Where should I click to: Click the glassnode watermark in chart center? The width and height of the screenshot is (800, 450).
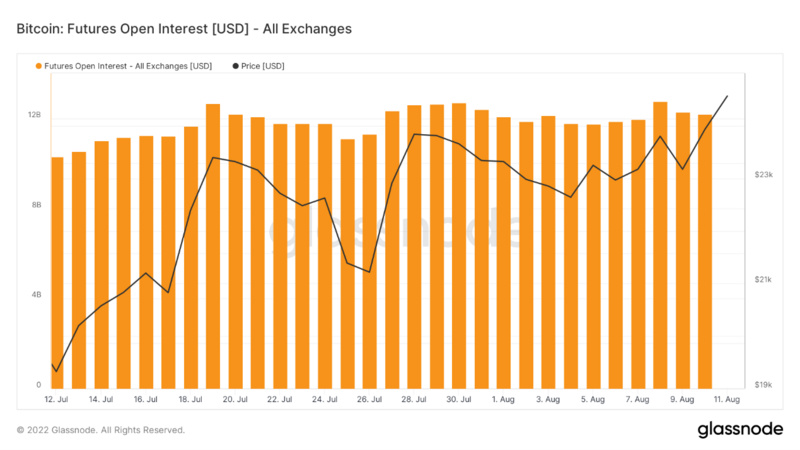(395, 232)
